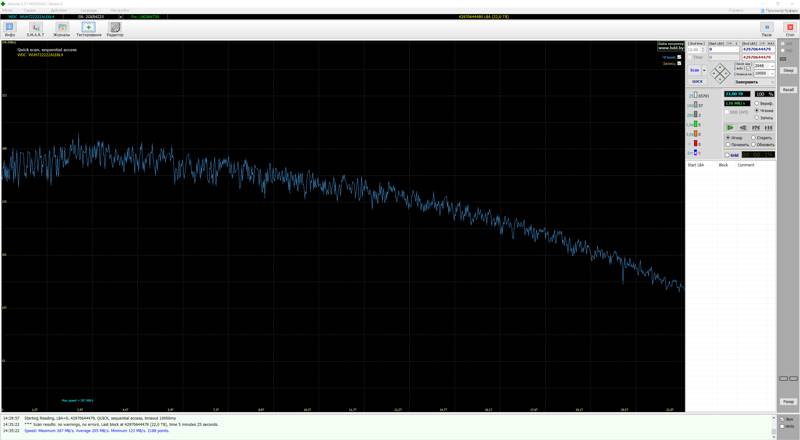The width and height of the screenshot is (800, 440).
Task: Select the Чтение radio button
Action: [x=757, y=111]
